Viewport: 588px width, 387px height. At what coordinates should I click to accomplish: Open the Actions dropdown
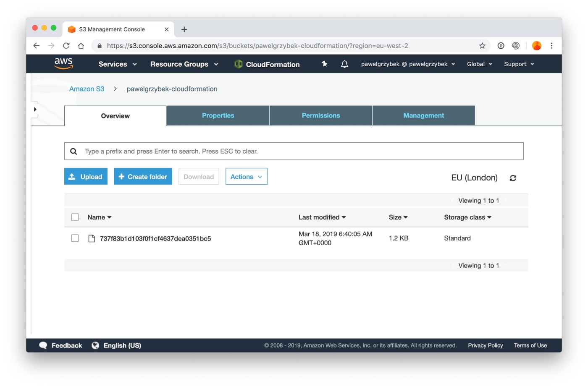click(x=246, y=176)
